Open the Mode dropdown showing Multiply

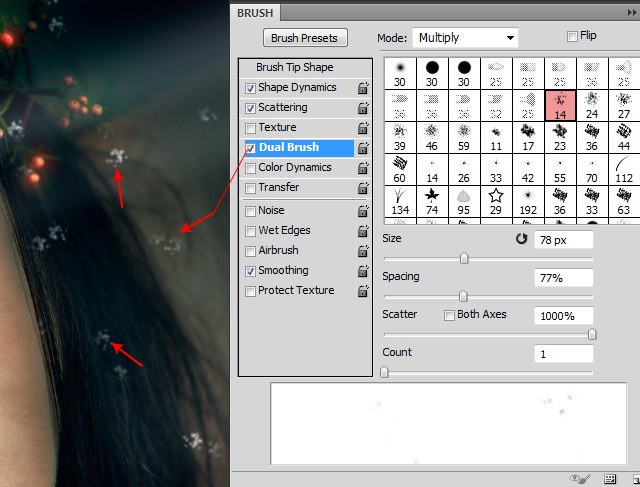coord(465,38)
